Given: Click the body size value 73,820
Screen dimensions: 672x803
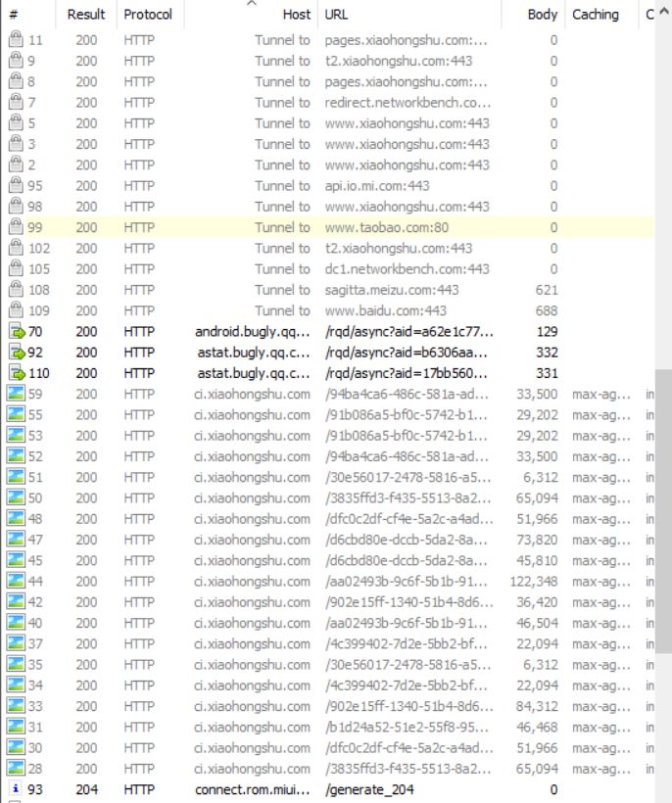Looking at the screenshot, I should click(537, 540).
